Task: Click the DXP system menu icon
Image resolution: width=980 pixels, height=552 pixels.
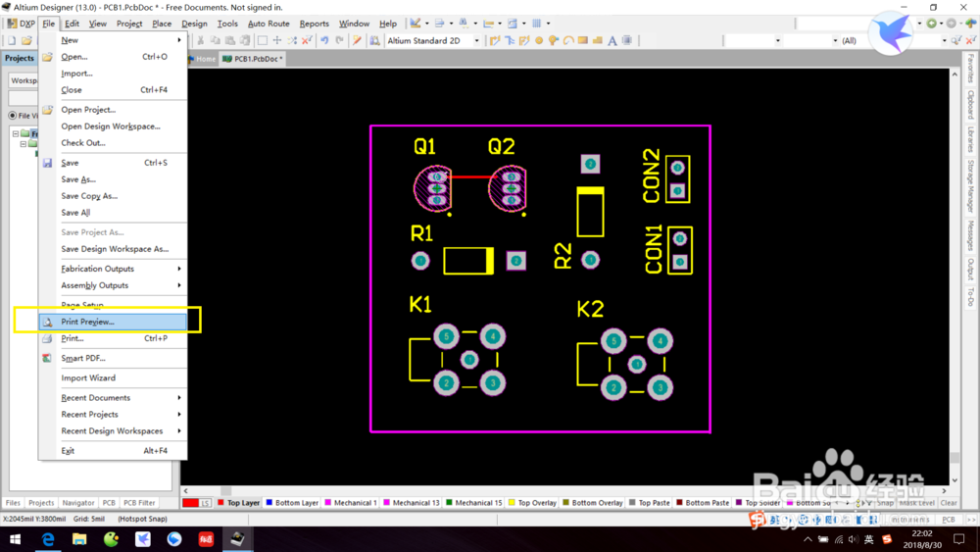Action: [22, 24]
